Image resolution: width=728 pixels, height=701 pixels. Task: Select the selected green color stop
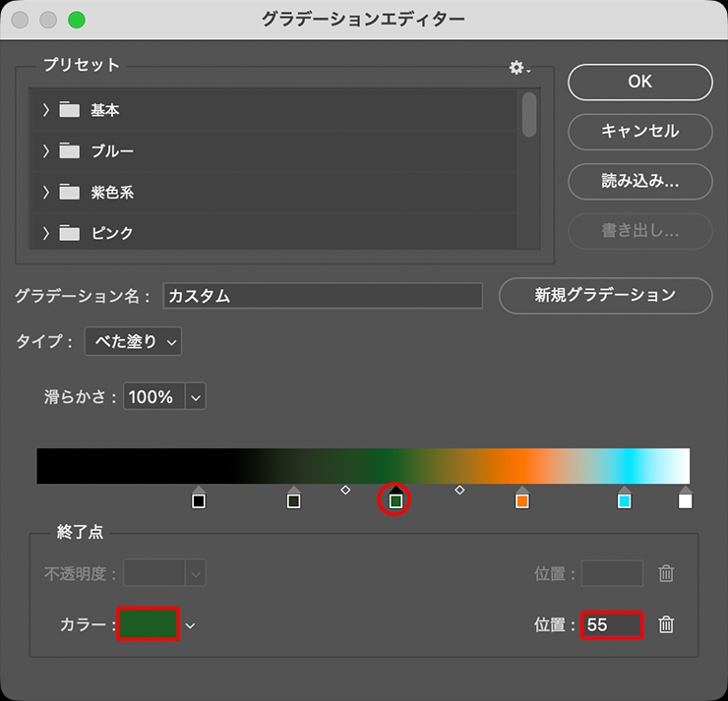[x=395, y=500]
